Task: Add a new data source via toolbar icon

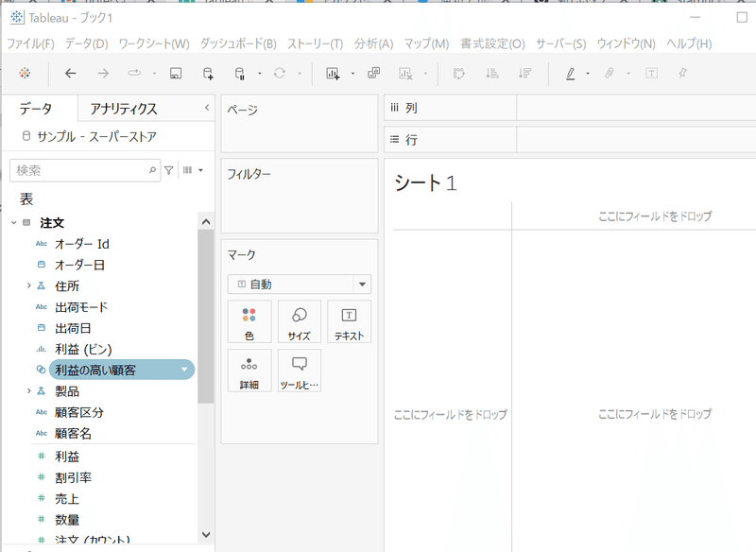Action: click(208, 74)
